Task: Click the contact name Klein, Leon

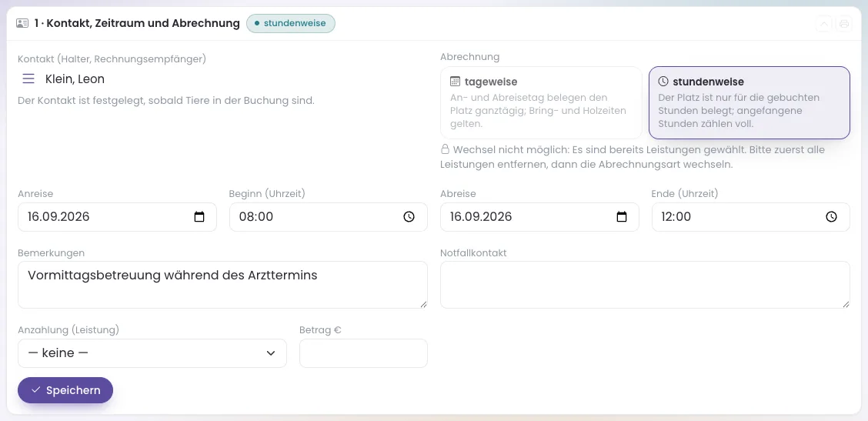Action: pos(75,79)
